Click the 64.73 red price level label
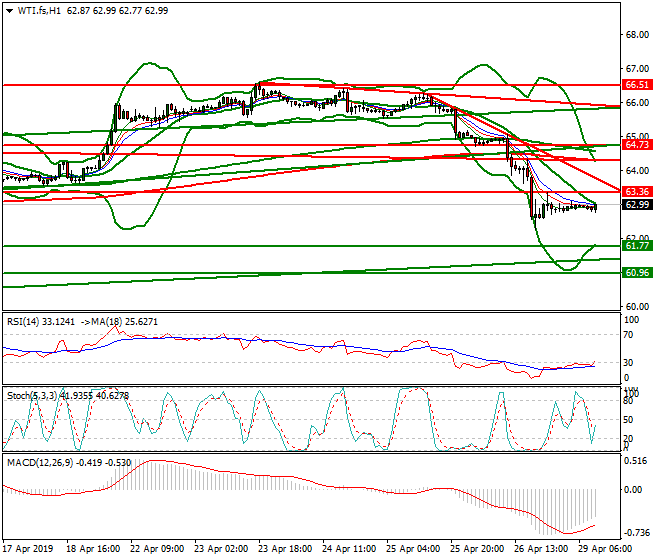Screen dimensions: 660x560 637,145
